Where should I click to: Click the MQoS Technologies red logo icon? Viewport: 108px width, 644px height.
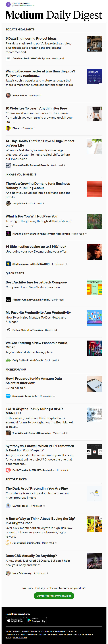tap(8, 470)
